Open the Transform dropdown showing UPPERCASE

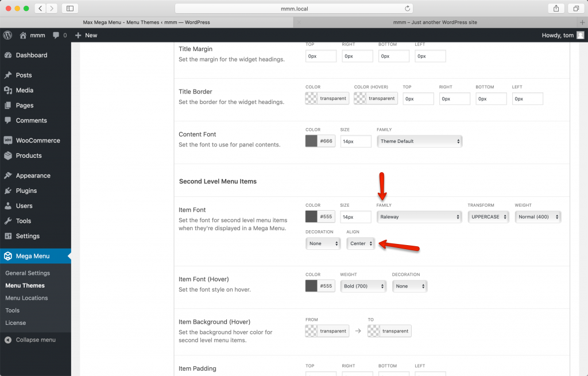tap(488, 216)
